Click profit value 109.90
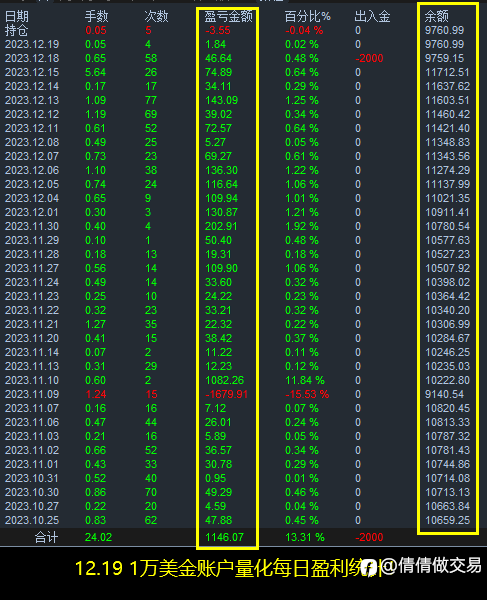The image size is (487, 600). (222, 268)
